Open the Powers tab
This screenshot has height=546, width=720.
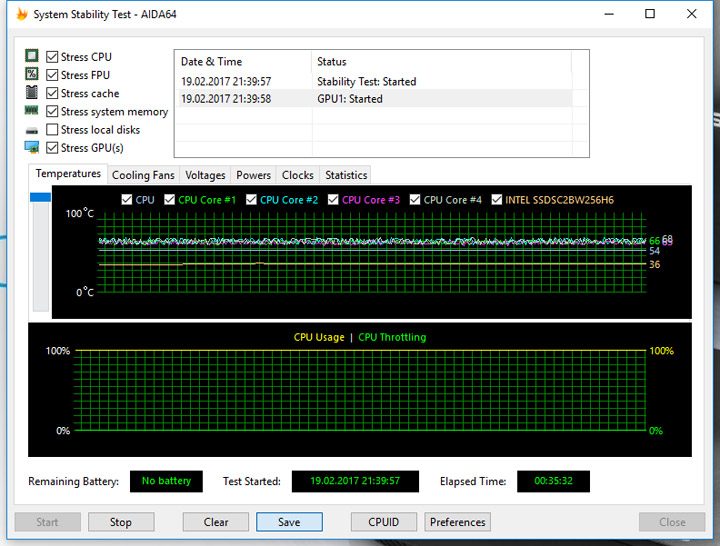[x=253, y=175]
